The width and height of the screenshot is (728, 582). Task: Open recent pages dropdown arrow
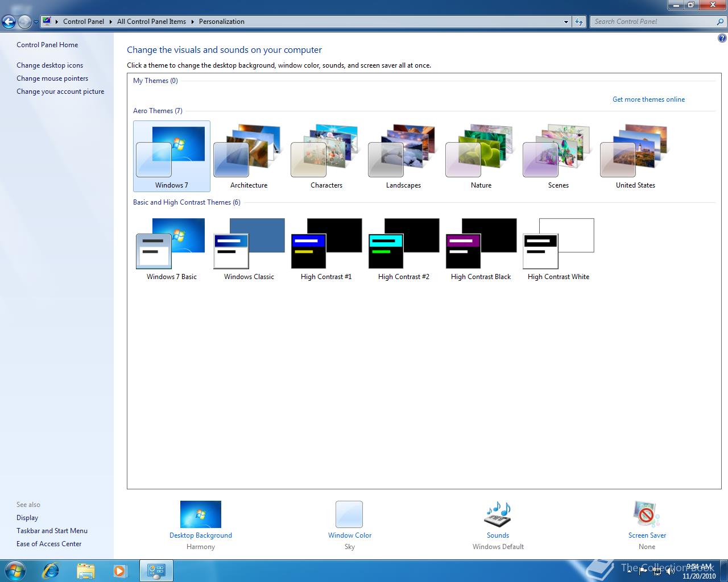(36, 22)
